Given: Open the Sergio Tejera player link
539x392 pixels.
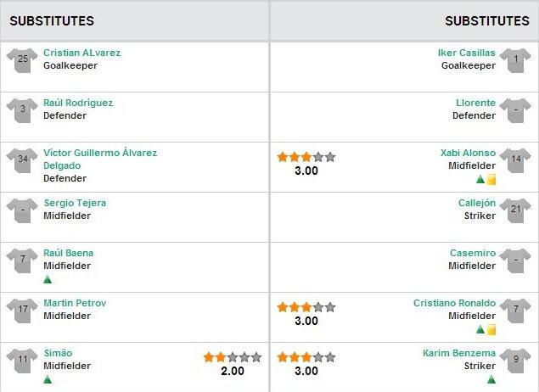Looking at the screenshot, I should [75, 203].
